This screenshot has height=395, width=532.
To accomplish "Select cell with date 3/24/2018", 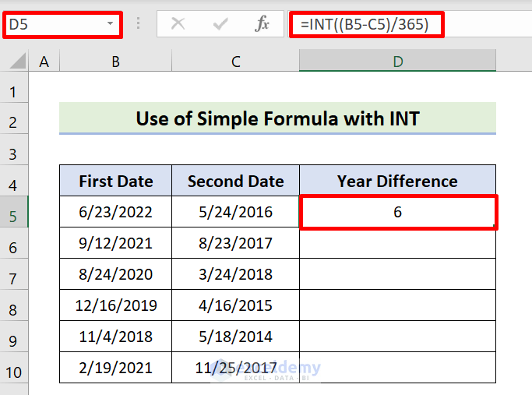I will pyautogui.click(x=235, y=274).
